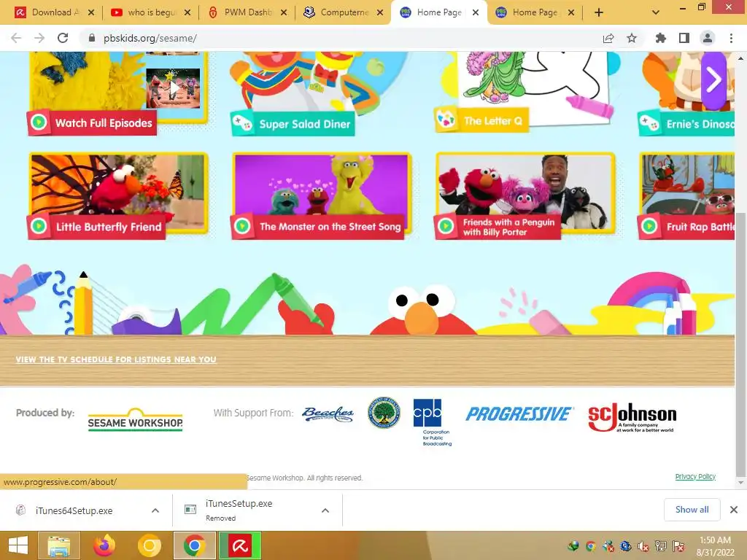Open a new browser tab

599,13
